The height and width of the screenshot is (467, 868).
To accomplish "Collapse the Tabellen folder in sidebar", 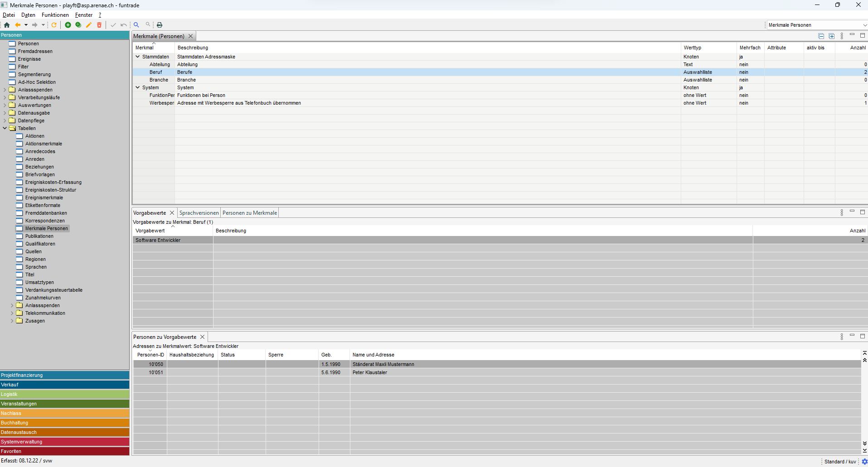I will point(5,128).
